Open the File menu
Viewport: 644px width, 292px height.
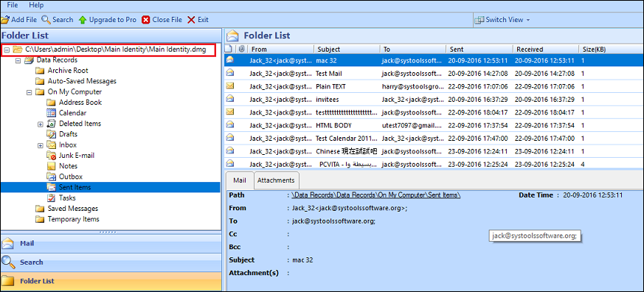coord(13,6)
